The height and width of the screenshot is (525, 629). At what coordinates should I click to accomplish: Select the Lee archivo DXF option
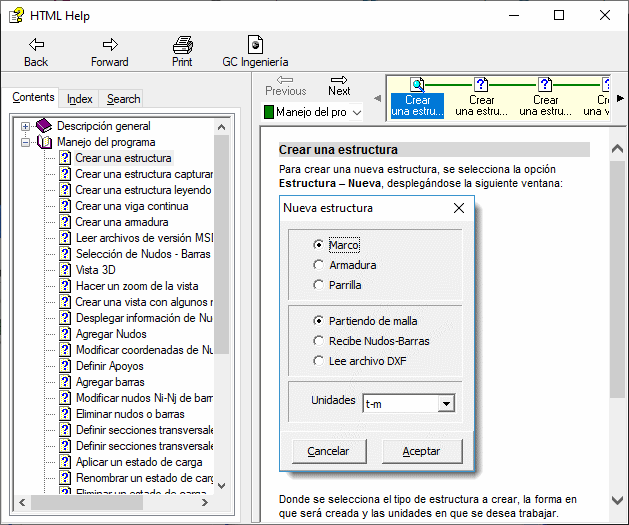pos(318,361)
